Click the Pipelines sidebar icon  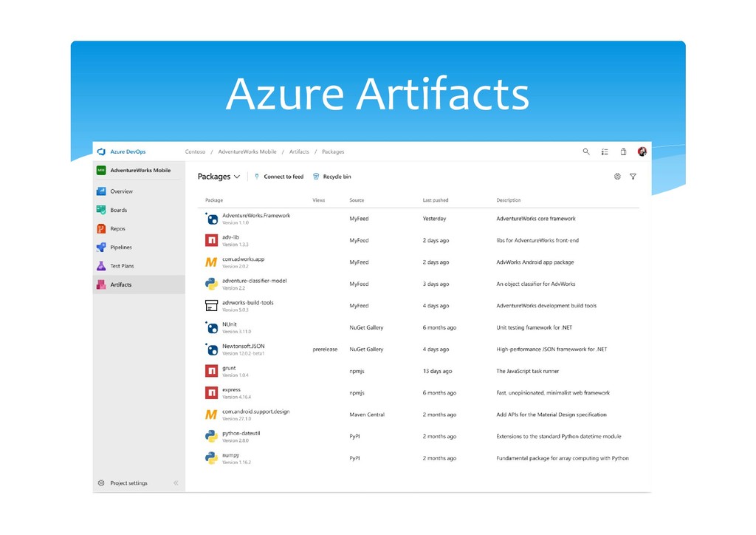[101, 247]
